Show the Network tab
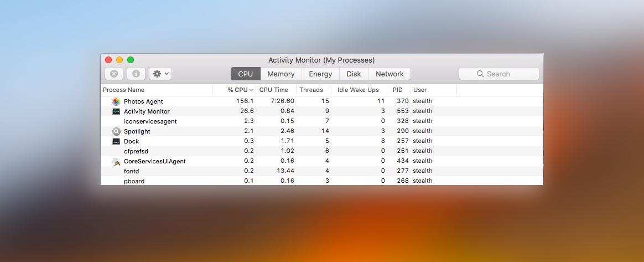Viewport: 644px width, 262px height. (x=389, y=74)
